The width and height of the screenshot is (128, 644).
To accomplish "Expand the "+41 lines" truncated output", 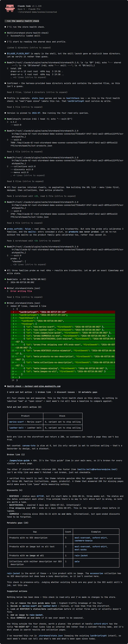I will point(28,77).
